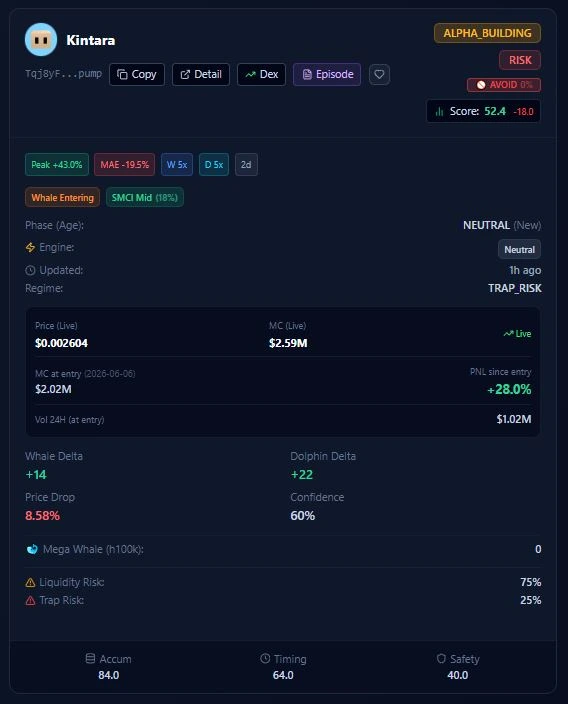This screenshot has height=704, width=568.
Task: Click the Updated clock icon
Action: point(30,270)
